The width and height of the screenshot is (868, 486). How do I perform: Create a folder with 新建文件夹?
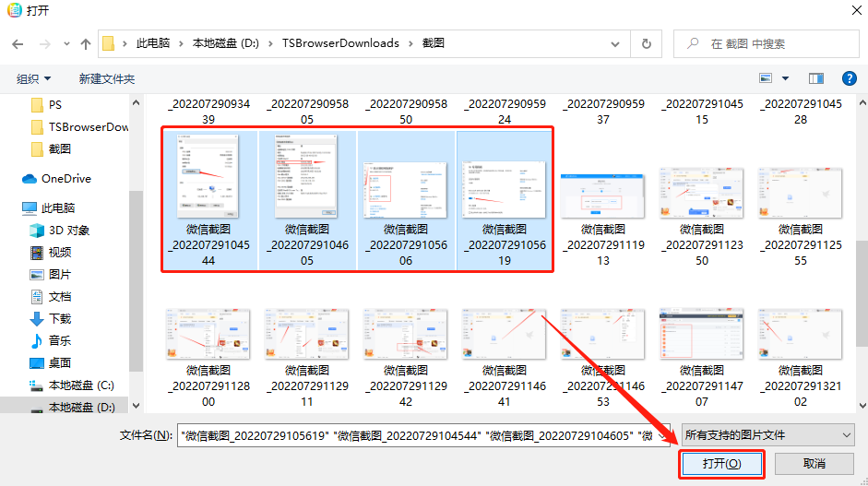pyautogui.click(x=107, y=78)
